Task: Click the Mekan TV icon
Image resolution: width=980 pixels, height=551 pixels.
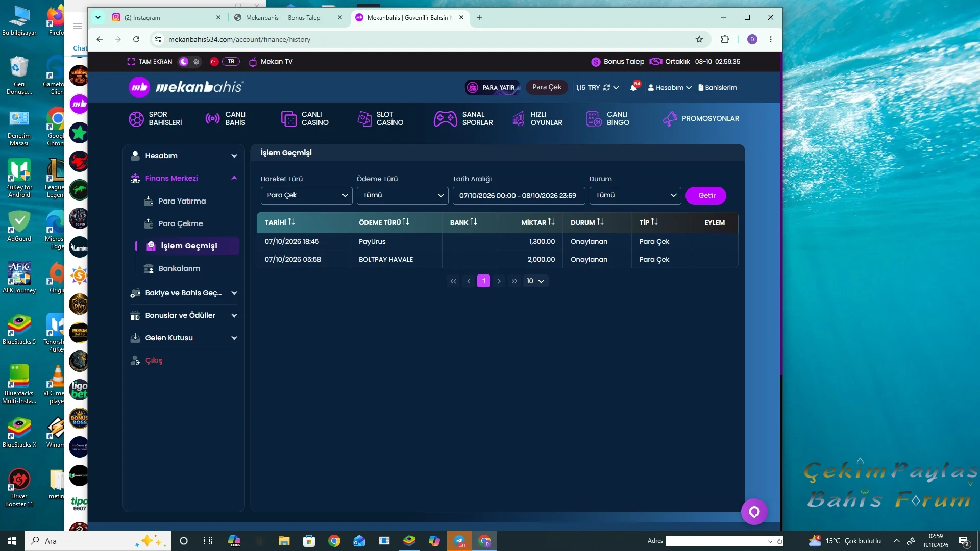Action: (253, 62)
